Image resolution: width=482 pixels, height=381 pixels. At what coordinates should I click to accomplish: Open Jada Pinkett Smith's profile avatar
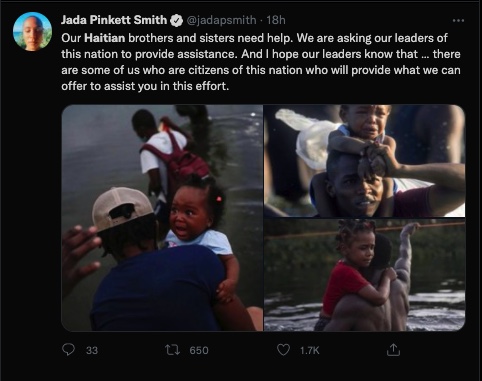[32, 31]
